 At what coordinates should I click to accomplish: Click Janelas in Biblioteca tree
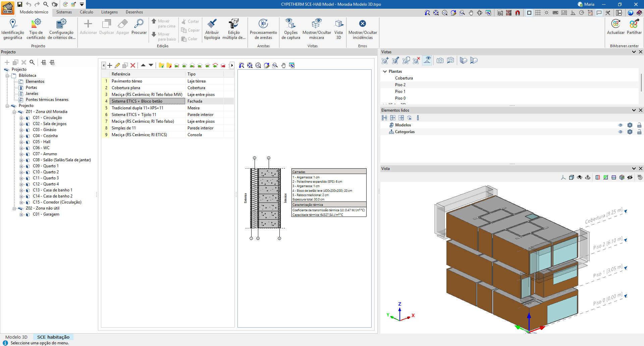[x=32, y=94]
